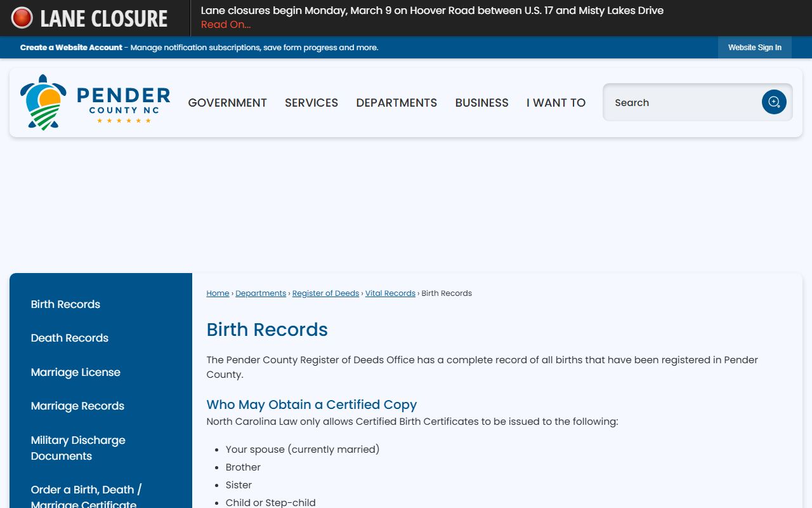Open the Departments menu

(396, 103)
